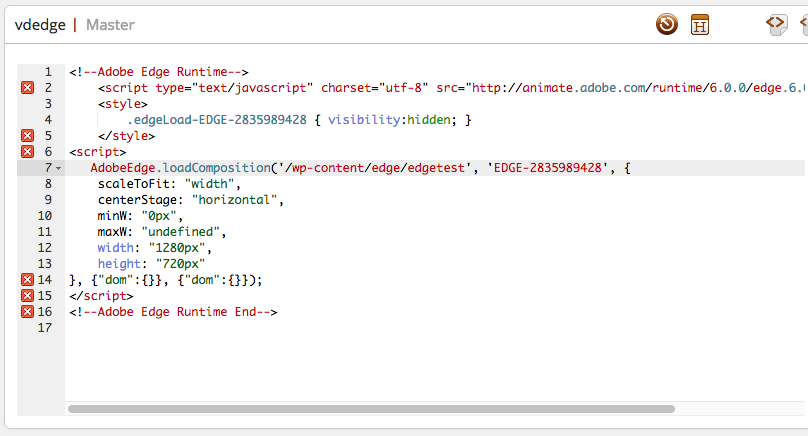The height and width of the screenshot is (436, 808).
Task: Click the 'maxW: "undefined"' line
Action: 162,231
